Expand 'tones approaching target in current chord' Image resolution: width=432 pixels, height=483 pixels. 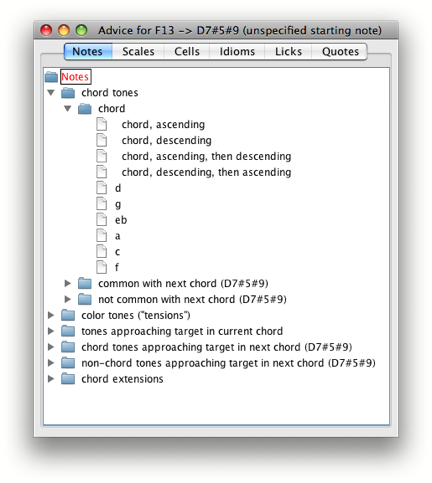[x=51, y=331]
